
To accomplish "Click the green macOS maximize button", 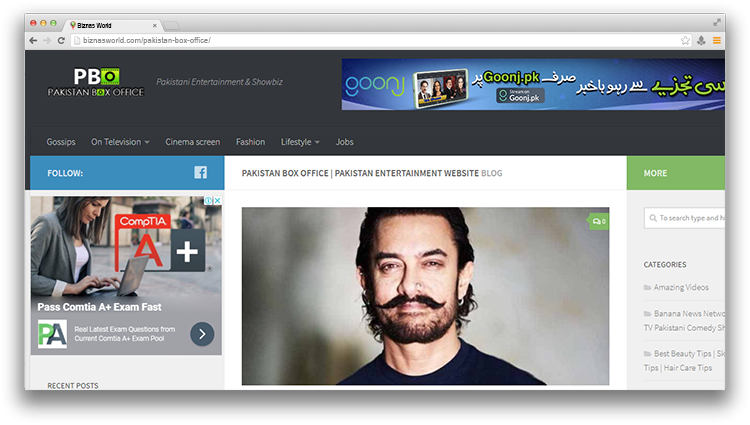I will click(53, 23).
